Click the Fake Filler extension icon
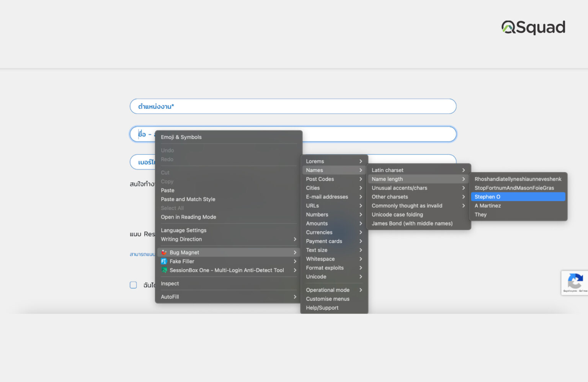This screenshot has height=382, width=588. pyautogui.click(x=164, y=261)
